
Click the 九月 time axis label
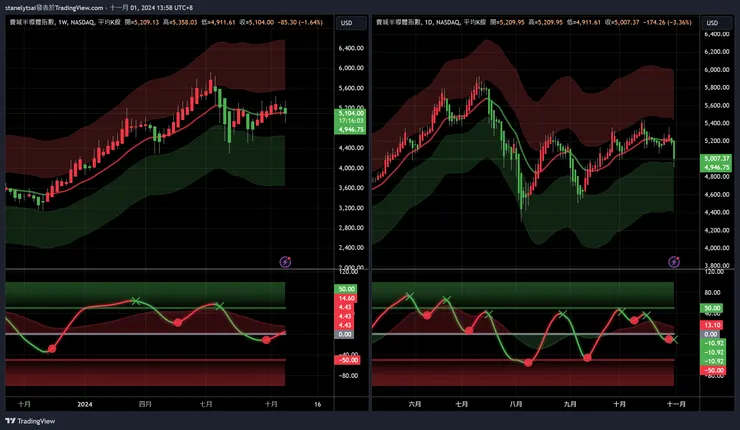coord(570,404)
